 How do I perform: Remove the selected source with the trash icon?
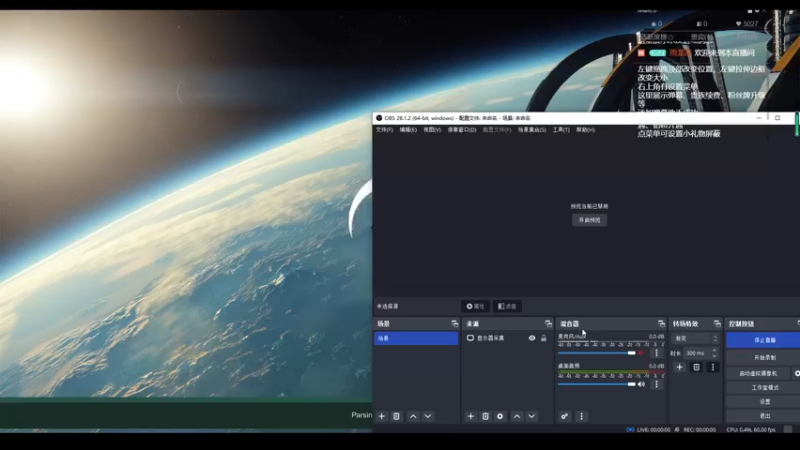[x=485, y=416]
